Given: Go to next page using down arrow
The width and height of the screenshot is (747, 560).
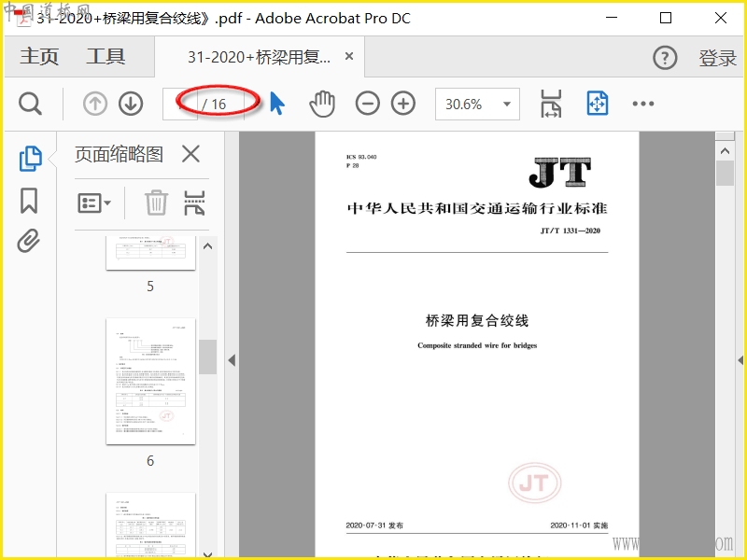Looking at the screenshot, I should click(x=131, y=104).
